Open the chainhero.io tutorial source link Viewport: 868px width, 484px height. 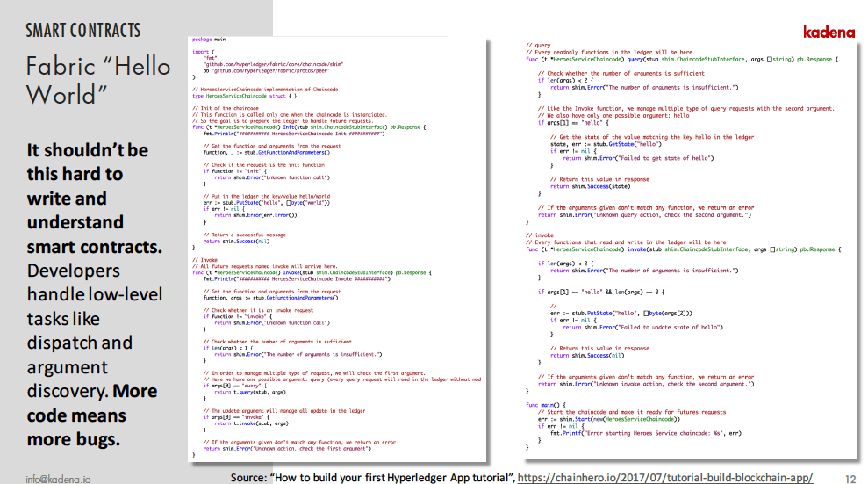pos(665,477)
